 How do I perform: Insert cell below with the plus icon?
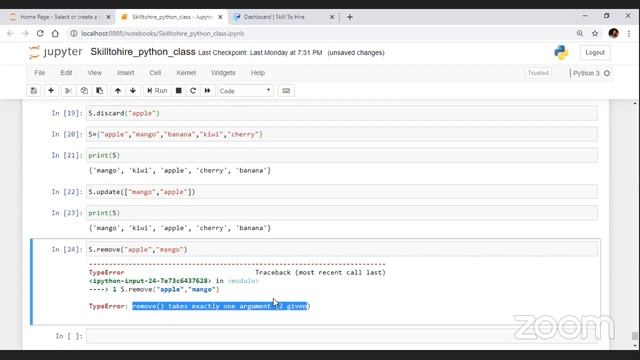(x=51, y=91)
